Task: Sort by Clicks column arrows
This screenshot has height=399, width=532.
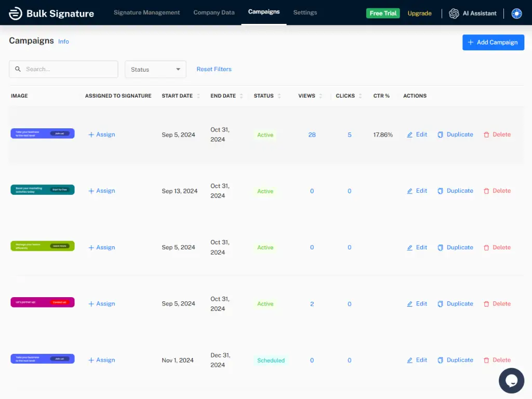Action: coord(360,96)
